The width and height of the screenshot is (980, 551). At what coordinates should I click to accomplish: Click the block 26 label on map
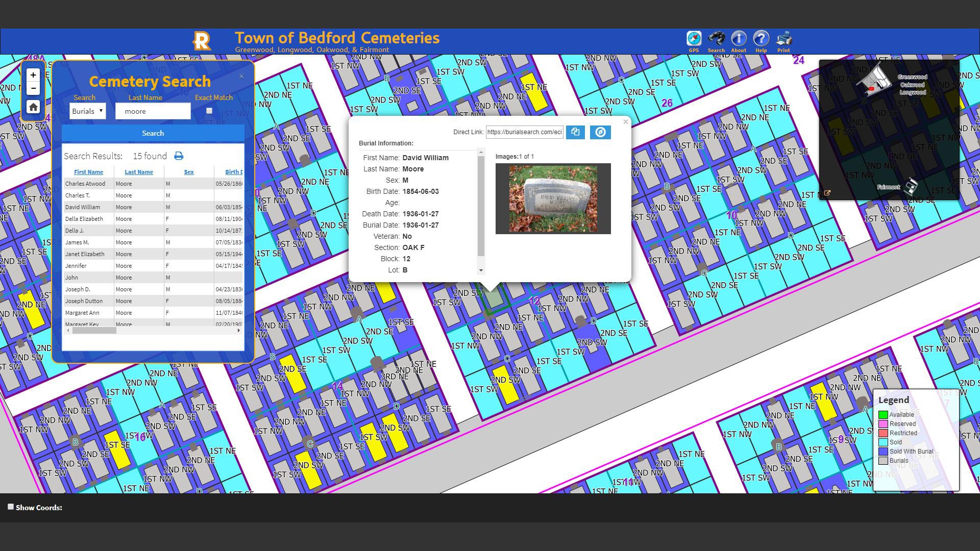[667, 103]
